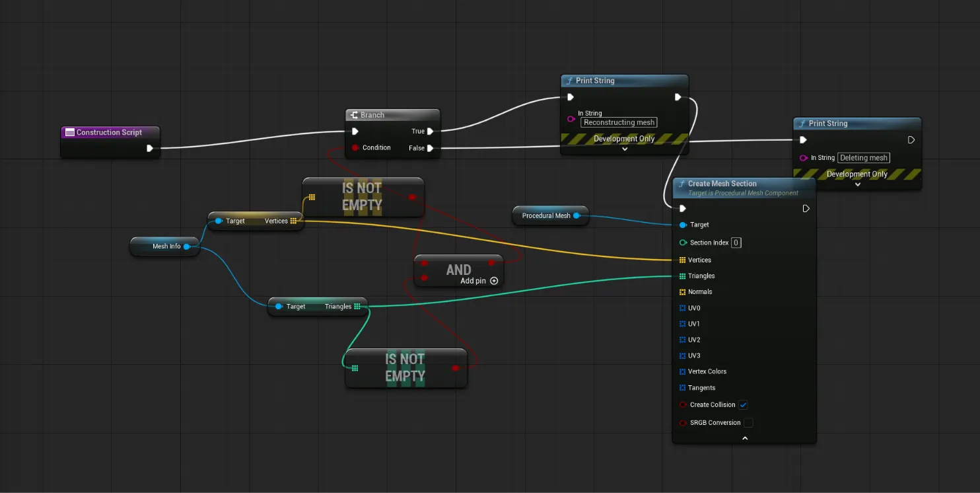Image resolution: width=980 pixels, height=493 pixels.
Task: Click the AND node output boolean pin
Action: tap(491, 263)
